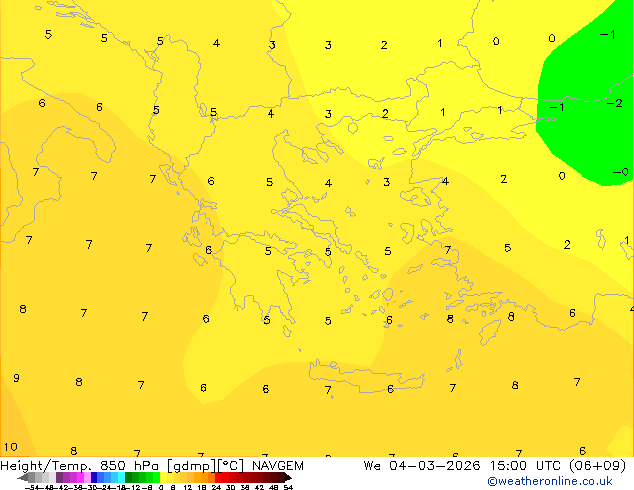Click the left gray arrow end of the color scale

23,478
